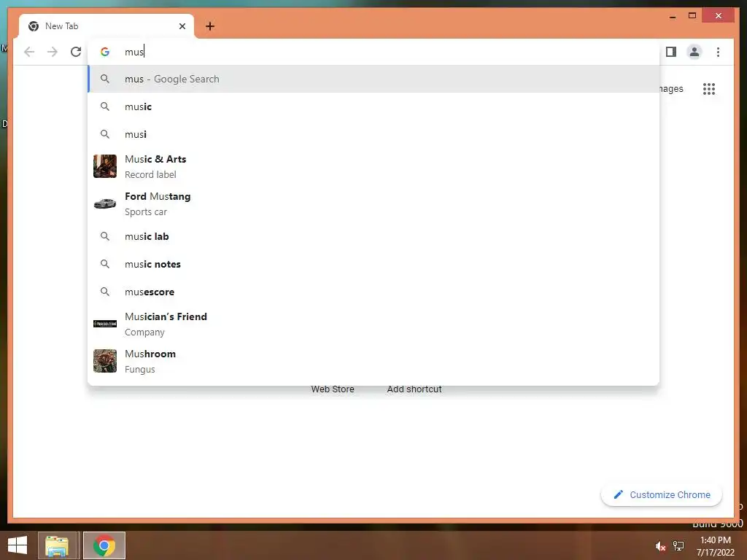This screenshot has width=747, height=560.
Task: Click the Musician's Friend logo thumbnail
Action: [x=105, y=324]
